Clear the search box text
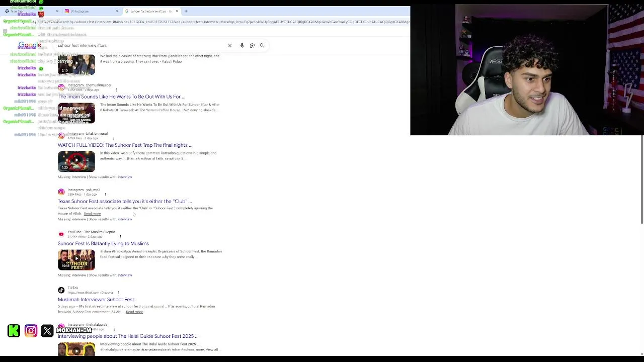 tap(230, 45)
